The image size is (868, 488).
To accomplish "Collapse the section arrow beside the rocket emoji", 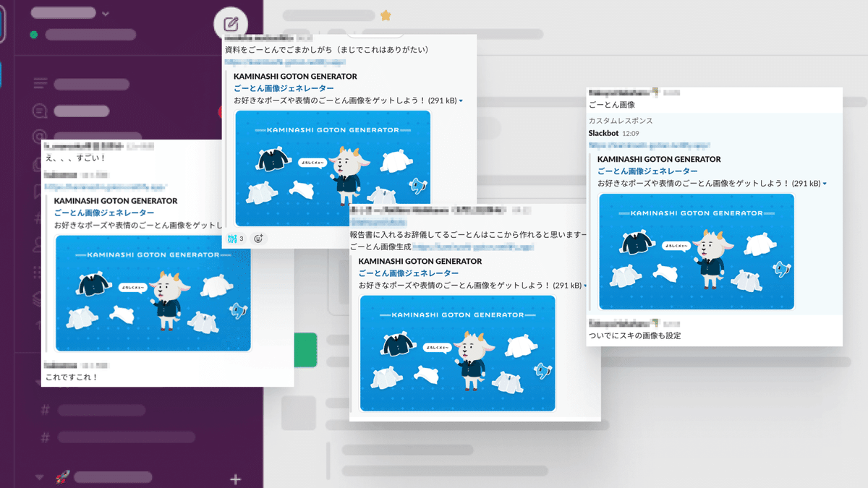I will click(40, 478).
